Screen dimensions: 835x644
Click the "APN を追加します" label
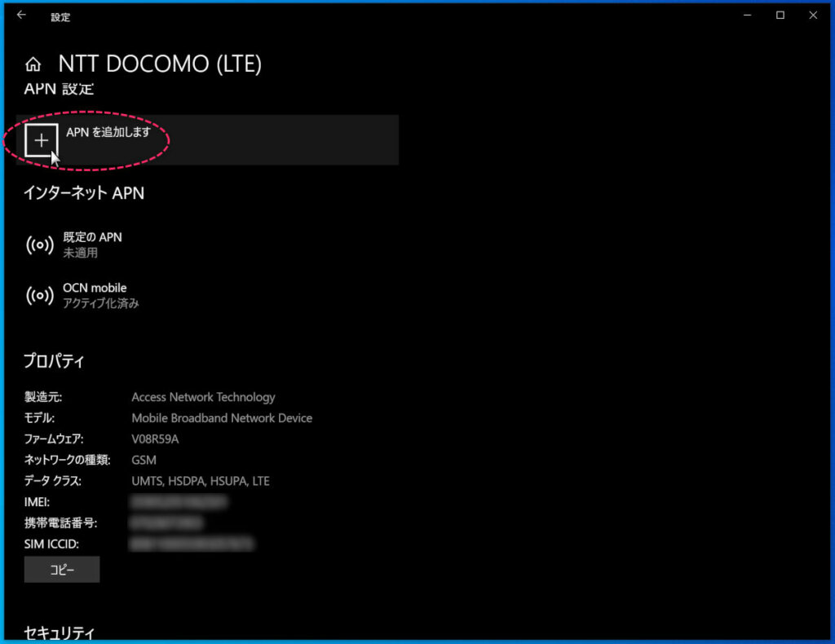(x=108, y=132)
